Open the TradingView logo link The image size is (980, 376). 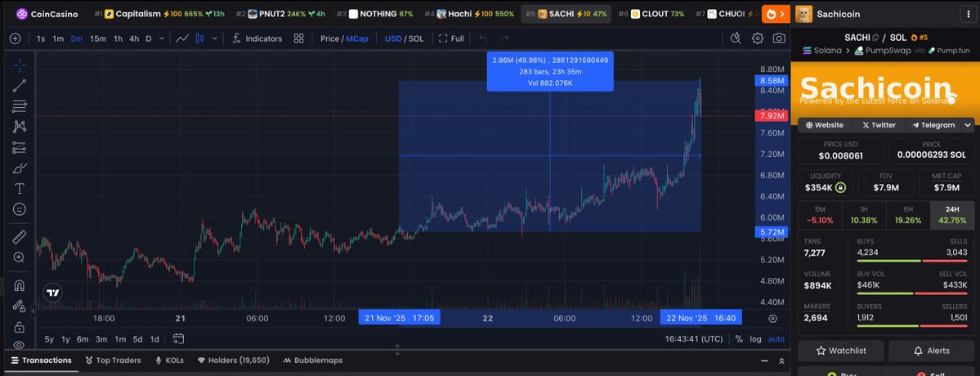[x=53, y=293]
